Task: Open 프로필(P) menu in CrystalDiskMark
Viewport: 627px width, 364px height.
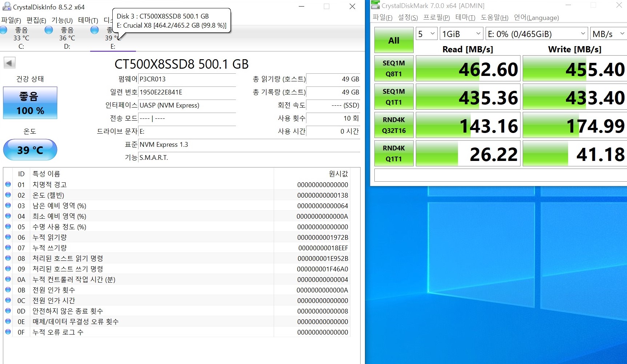Action: pos(437,17)
